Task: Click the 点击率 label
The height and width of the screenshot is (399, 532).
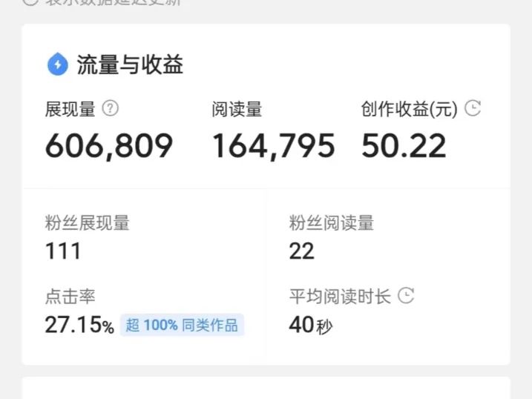Action: coord(70,297)
